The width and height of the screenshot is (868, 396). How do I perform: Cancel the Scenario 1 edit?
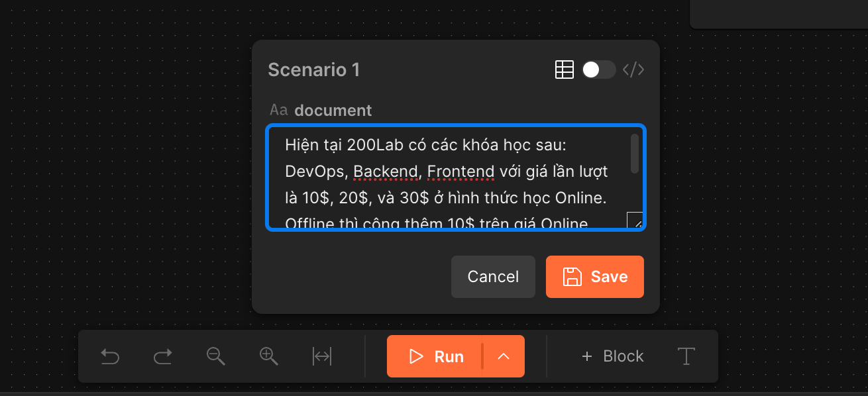(x=493, y=277)
